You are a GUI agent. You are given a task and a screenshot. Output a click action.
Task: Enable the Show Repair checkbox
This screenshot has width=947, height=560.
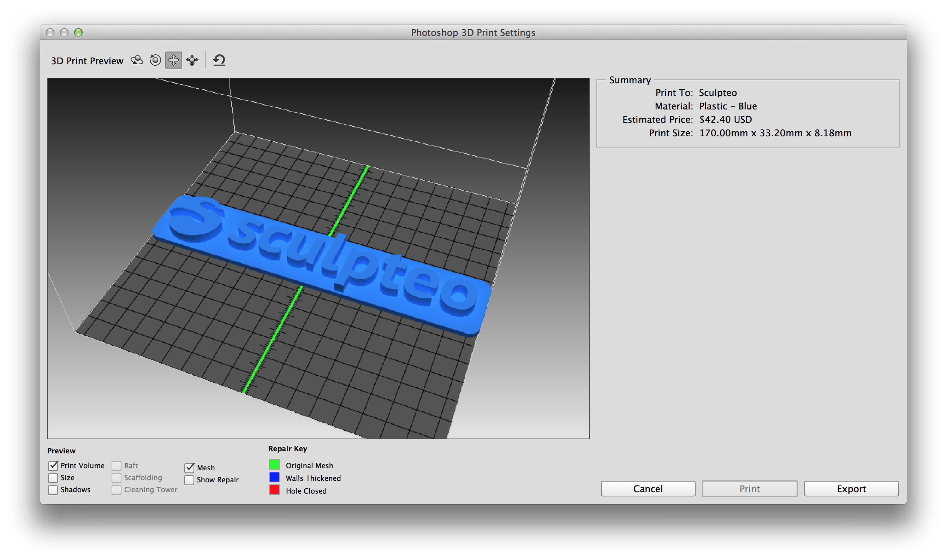pyautogui.click(x=189, y=480)
